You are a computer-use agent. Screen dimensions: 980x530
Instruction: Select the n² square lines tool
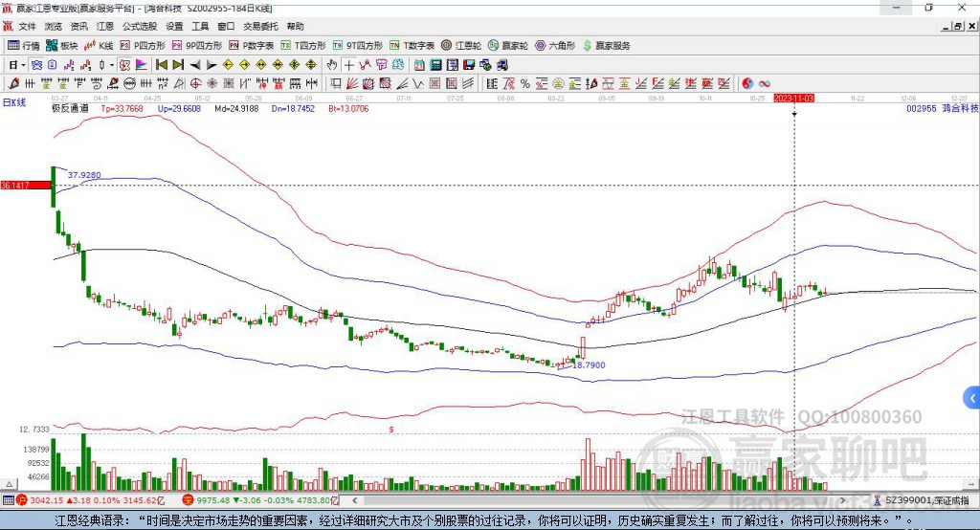point(163,84)
